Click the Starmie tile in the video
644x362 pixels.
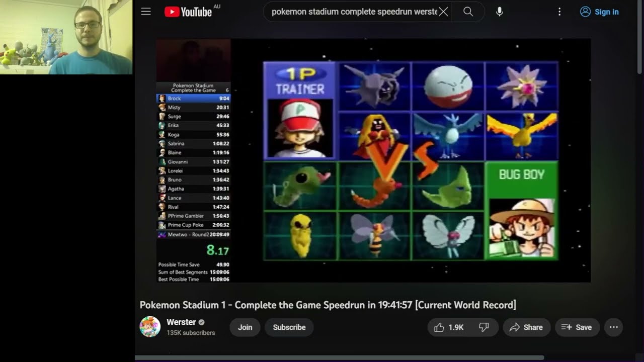tap(522, 86)
